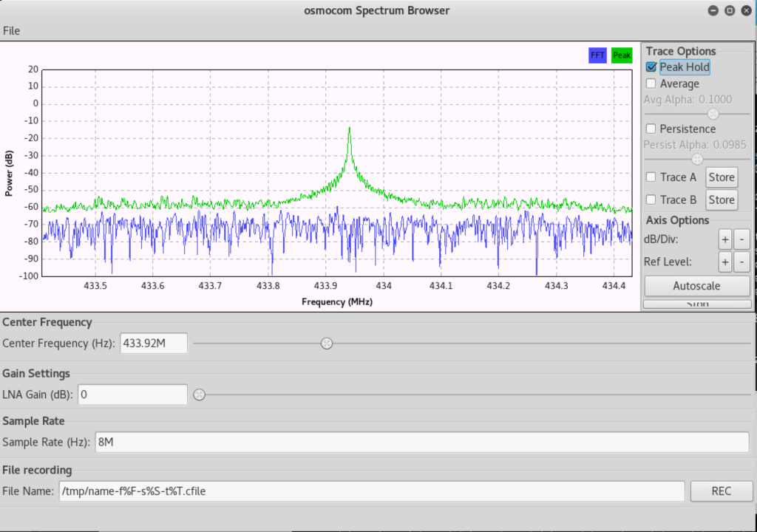
Task: Click the Autoscale button
Action: 696,286
